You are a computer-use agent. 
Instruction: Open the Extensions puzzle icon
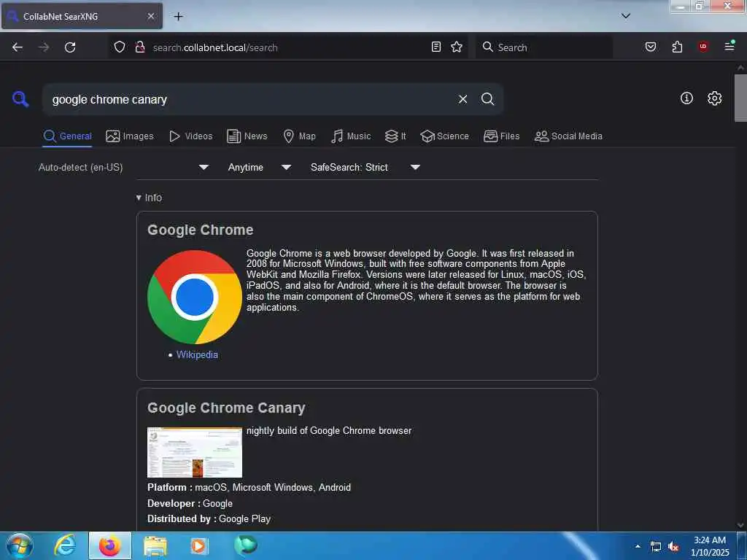click(677, 47)
